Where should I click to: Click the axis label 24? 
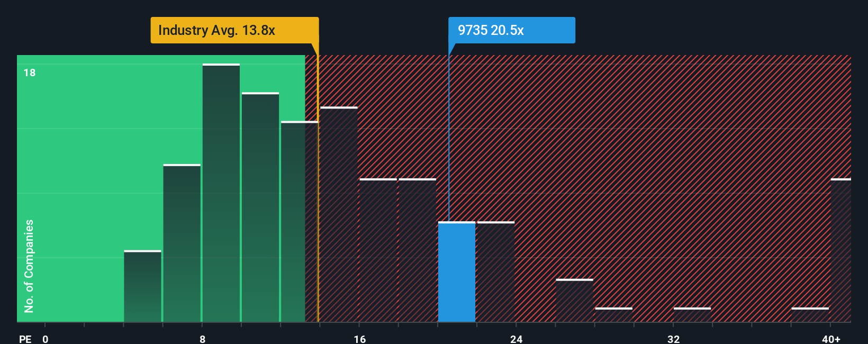click(517, 339)
